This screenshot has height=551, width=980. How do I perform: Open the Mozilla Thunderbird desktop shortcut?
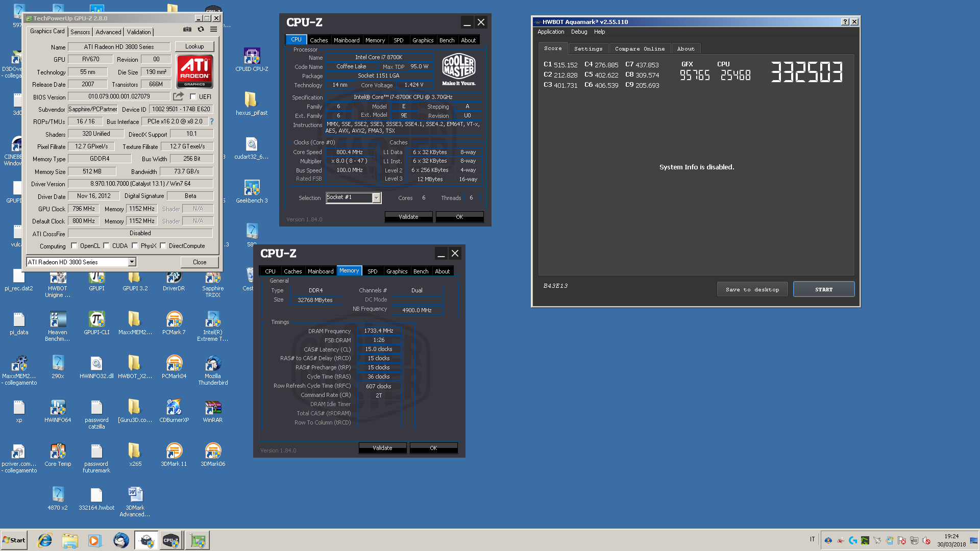point(213,370)
